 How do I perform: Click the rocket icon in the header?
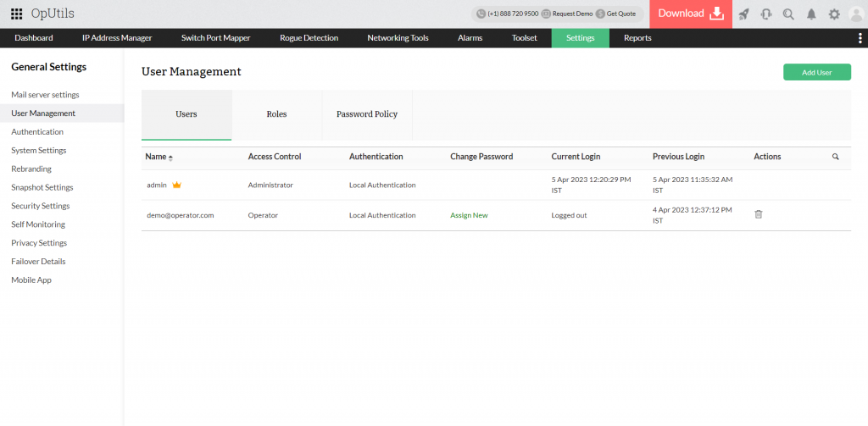(x=743, y=14)
